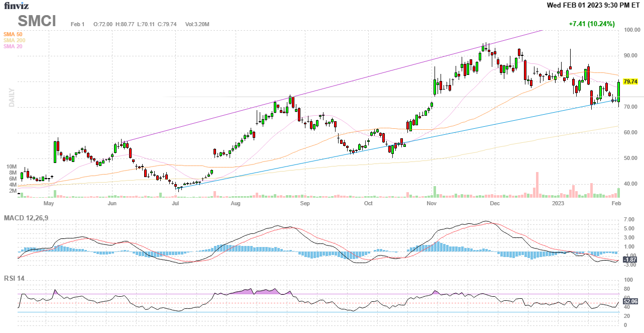The height and width of the screenshot is (333, 644).
Task: Click the MACD -1.87 value tag
Action: click(630, 260)
